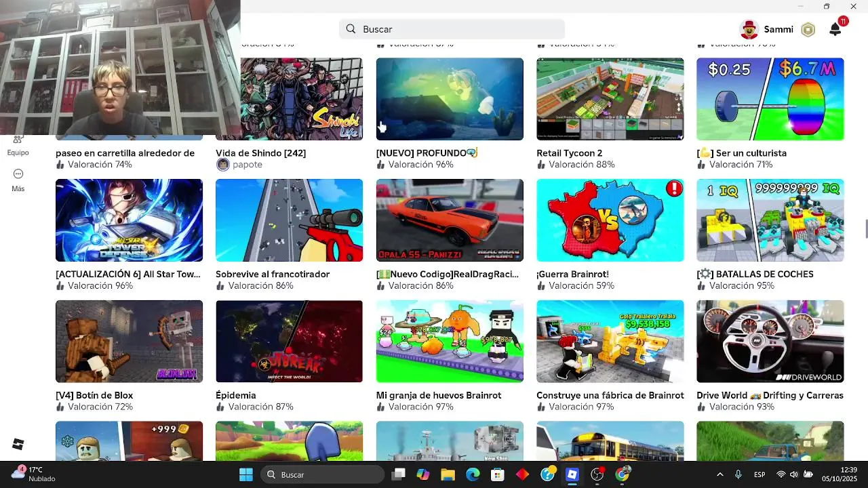Screen dimensions: 868x488
Task: Open clock 12:39 date in taskbar
Action: [x=840, y=474]
